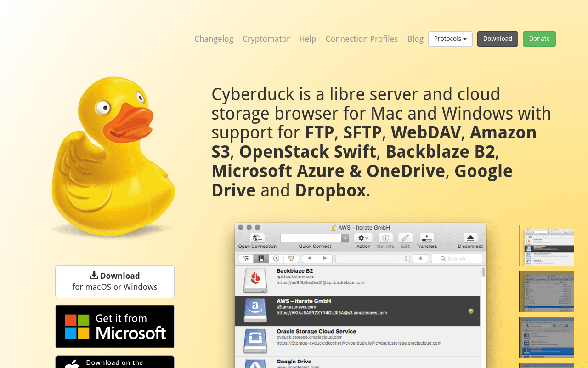Open the Blog link
Image resolution: width=588 pixels, height=368 pixels.
pos(415,39)
